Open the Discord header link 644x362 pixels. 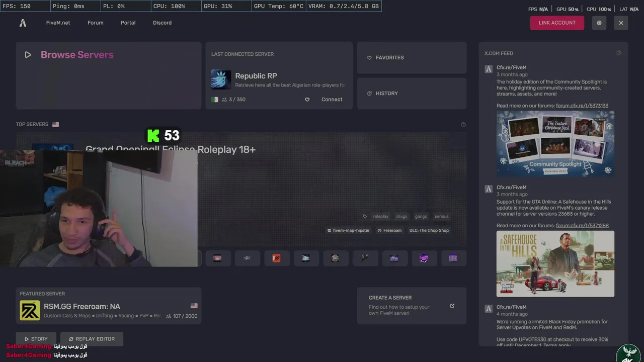162,23
